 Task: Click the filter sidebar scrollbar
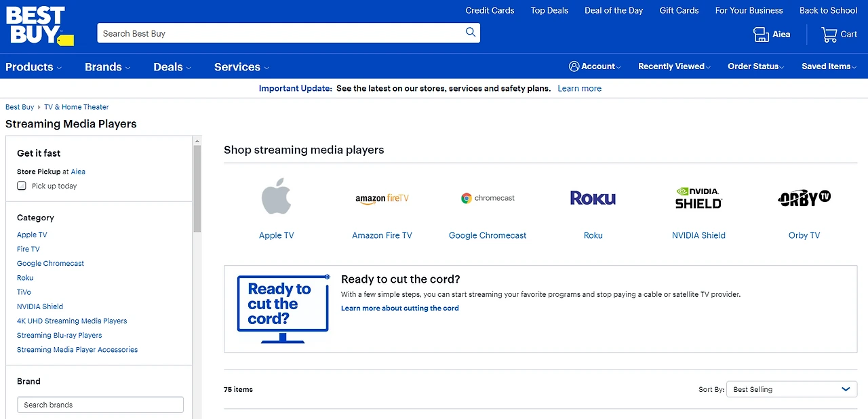coord(197,190)
